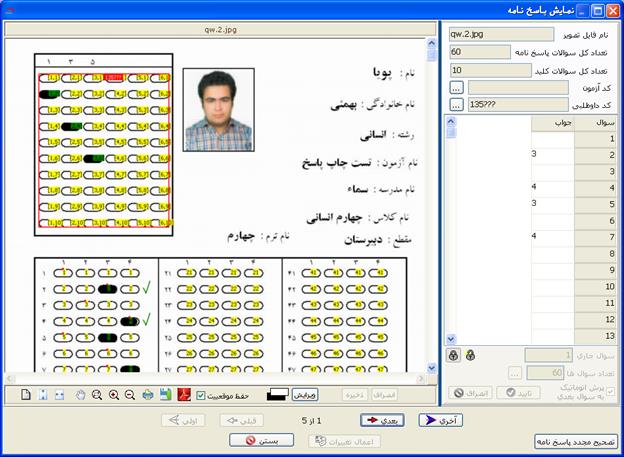Image resolution: width=624 pixels, height=457 pixels.
Task: Open the black and white color swatch
Action: pyautogui.click(x=277, y=395)
